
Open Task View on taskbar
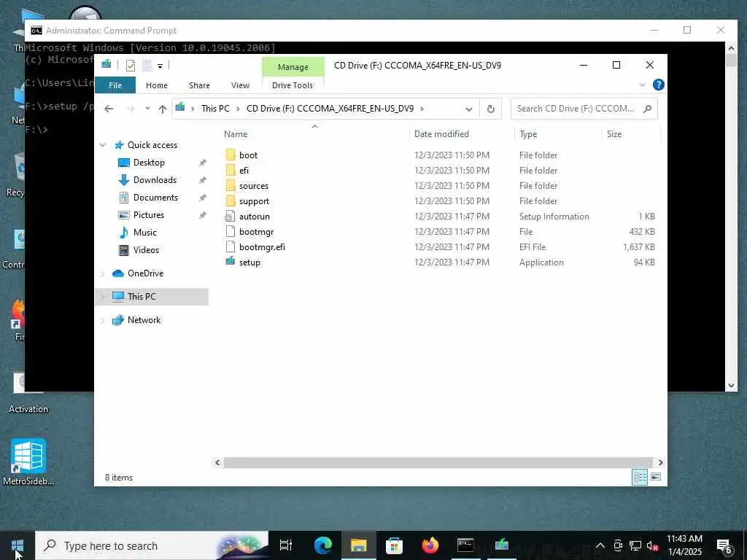pyautogui.click(x=286, y=545)
